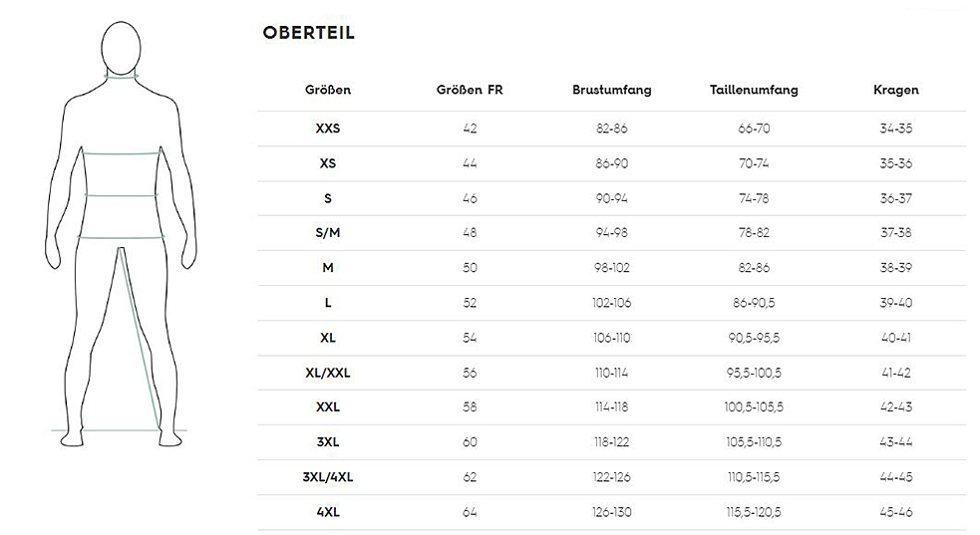Select the 3XL/4XL size label
The image size is (980, 535).
328,477
